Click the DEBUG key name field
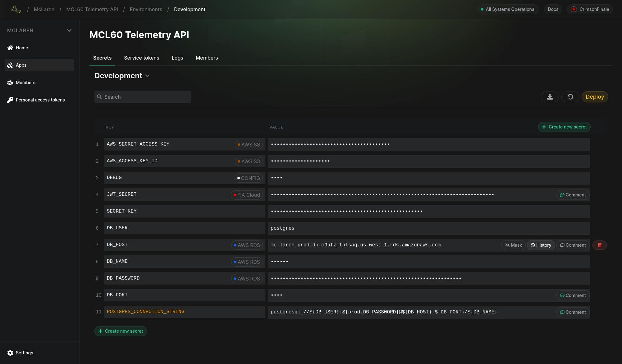622x364 pixels. (x=185, y=178)
